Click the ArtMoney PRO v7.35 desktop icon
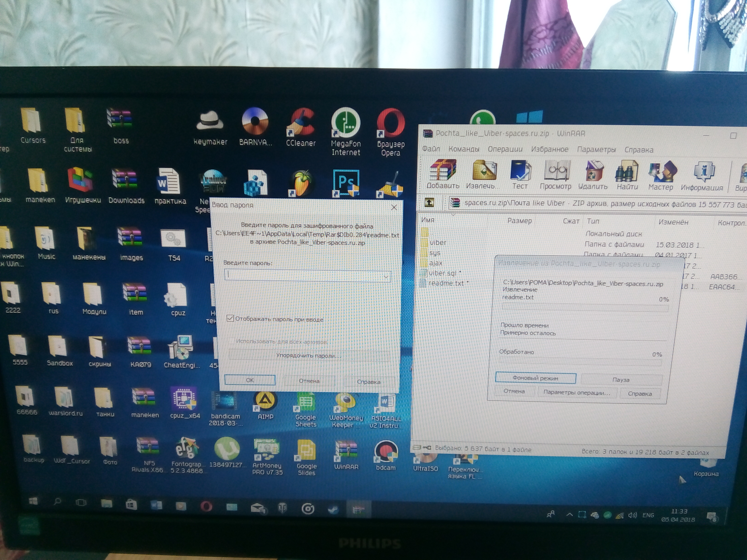 point(267,457)
